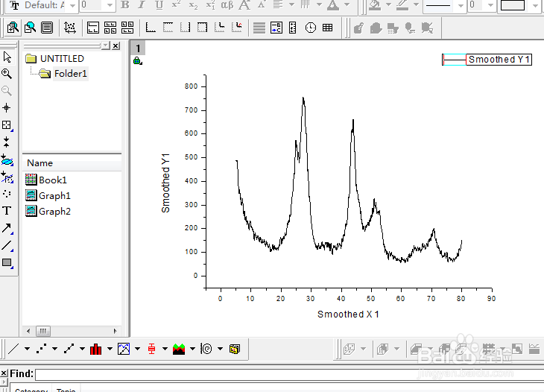Click the Add Top-X Layer icon
544x392 pixels.
(x=168, y=28)
